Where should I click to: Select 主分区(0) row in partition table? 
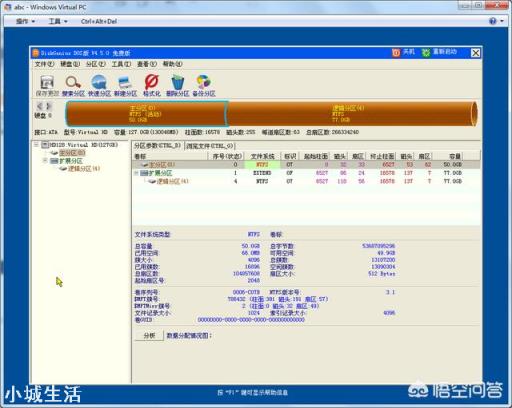coord(306,165)
